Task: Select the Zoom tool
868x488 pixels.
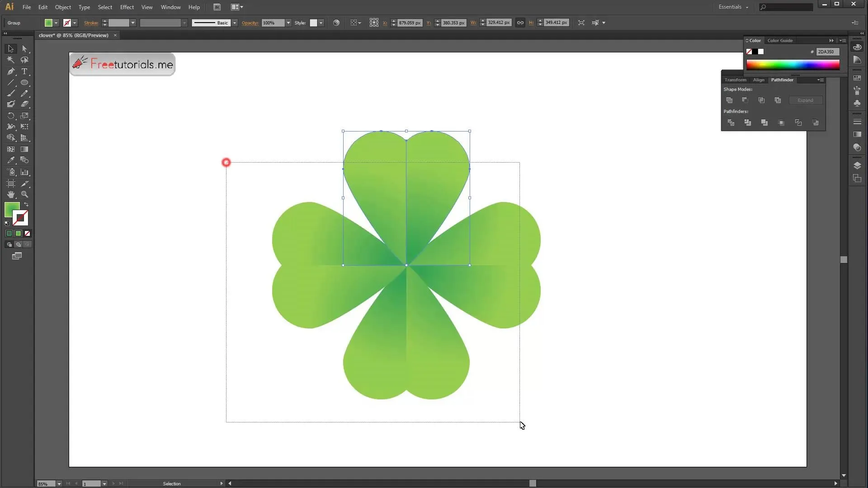Action: point(24,194)
